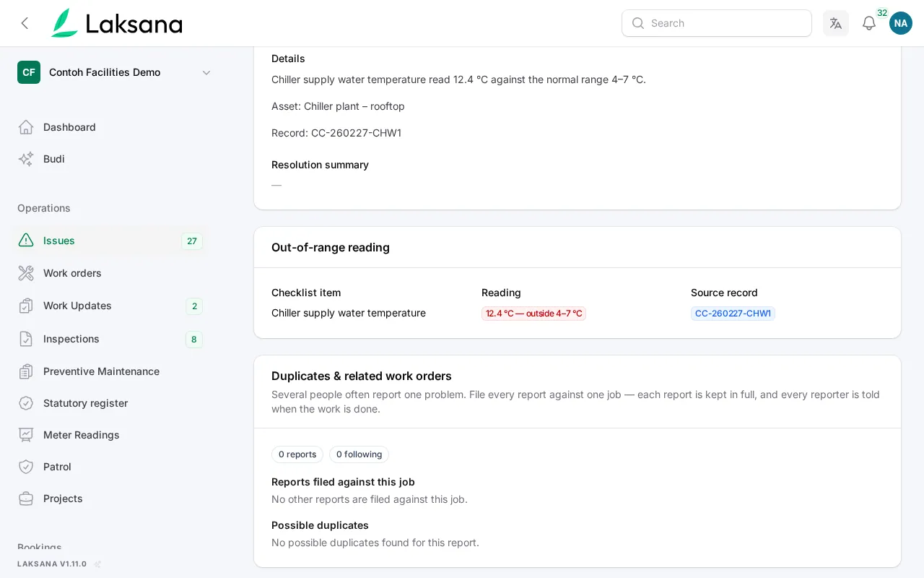
Task: Expand the Contoh Facilities Demo switcher chevron
Action: coord(206,72)
